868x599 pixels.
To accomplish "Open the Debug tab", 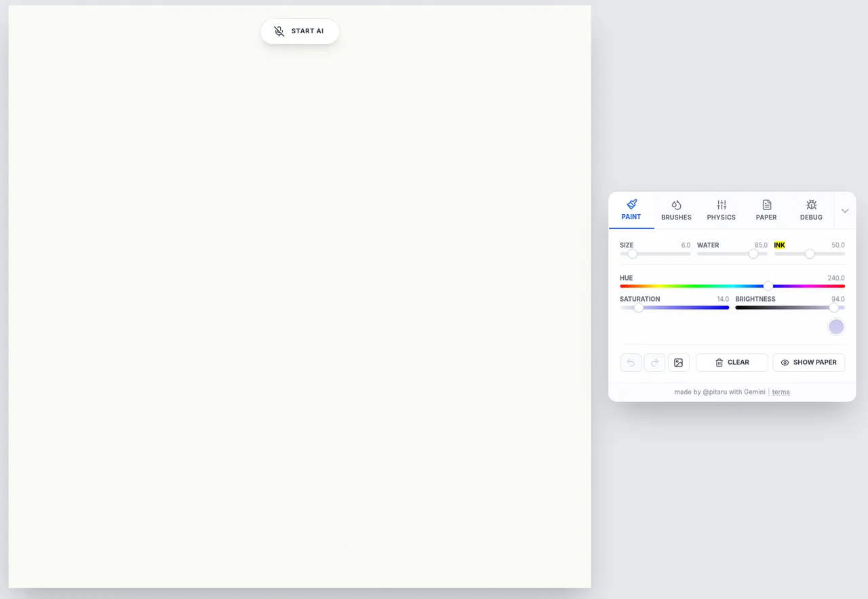I will tap(811, 210).
